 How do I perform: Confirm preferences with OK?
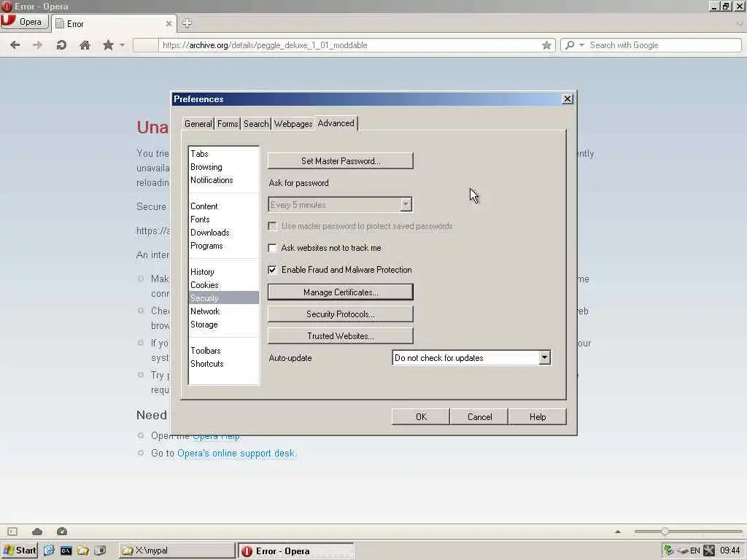[x=421, y=416]
